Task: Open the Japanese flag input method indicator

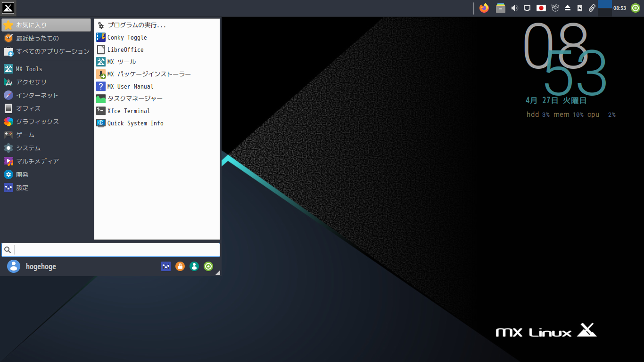Action: click(x=541, y=8)
